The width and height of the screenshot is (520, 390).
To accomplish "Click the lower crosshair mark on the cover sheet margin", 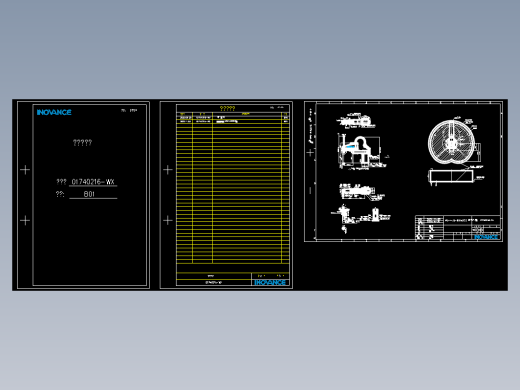I will click(x=25, y=220).
